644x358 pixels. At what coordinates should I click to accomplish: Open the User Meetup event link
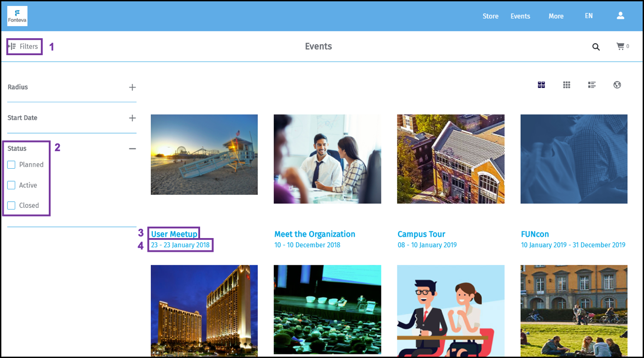(174, 234)
